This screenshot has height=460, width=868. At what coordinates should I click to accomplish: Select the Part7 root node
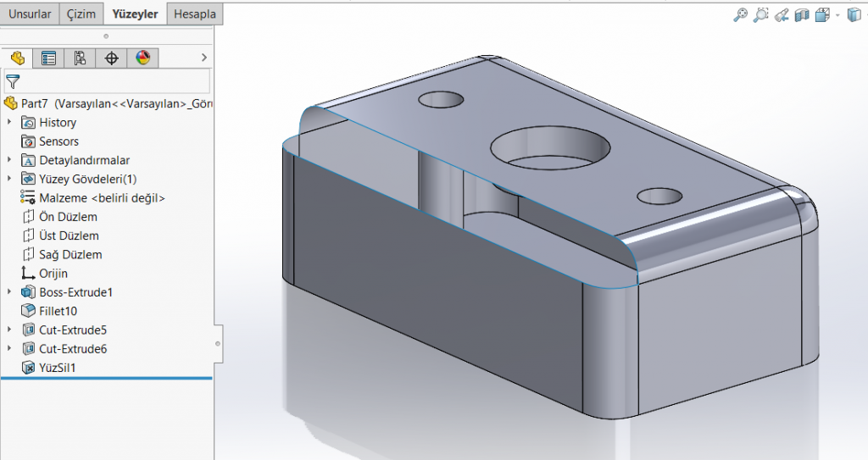point(108,103)
